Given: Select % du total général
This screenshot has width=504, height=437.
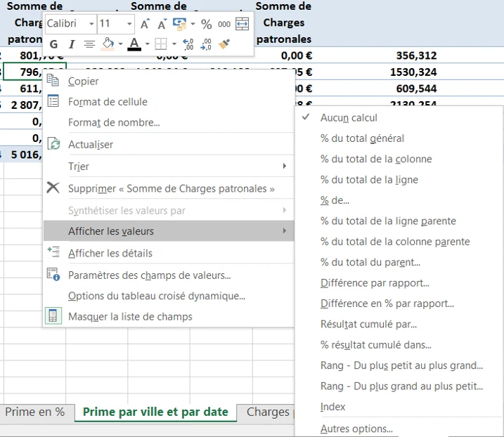Looking at the screenshot, I should [x=399, y=138].
